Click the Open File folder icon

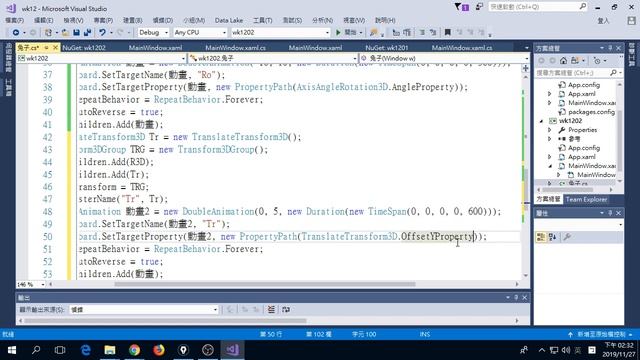point(65,32)
